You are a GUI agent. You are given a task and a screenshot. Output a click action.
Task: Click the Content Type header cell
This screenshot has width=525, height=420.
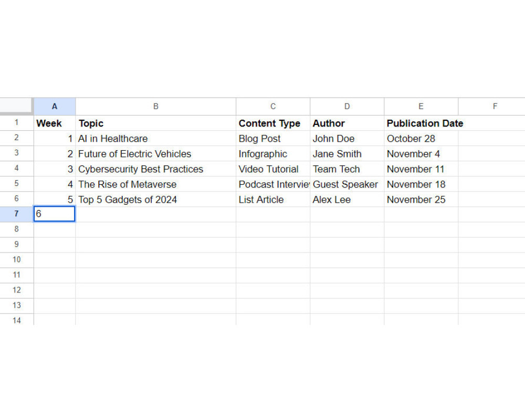pos(273,123)
